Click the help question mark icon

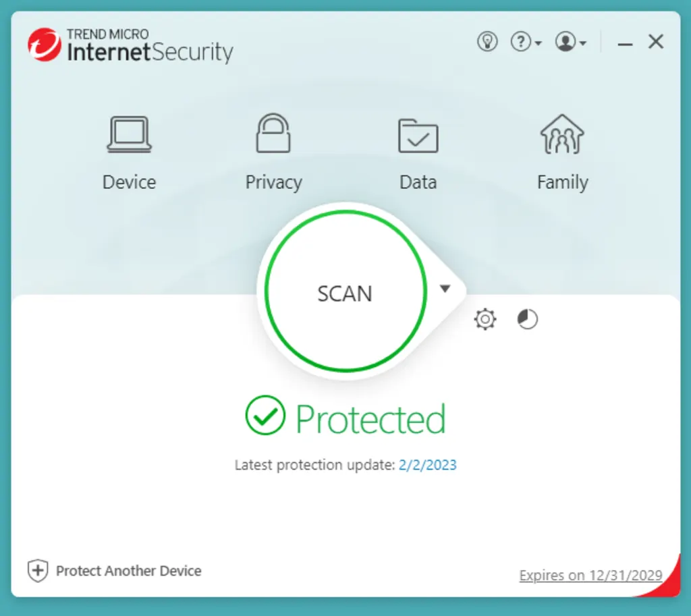[x=522, y=41]
